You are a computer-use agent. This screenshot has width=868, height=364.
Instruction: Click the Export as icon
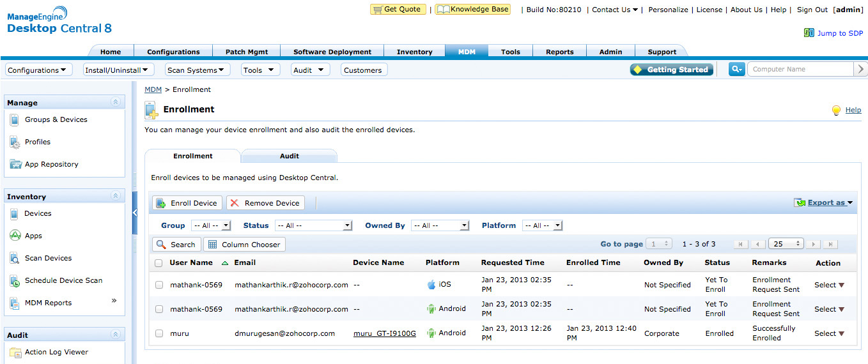click(800, 202)
